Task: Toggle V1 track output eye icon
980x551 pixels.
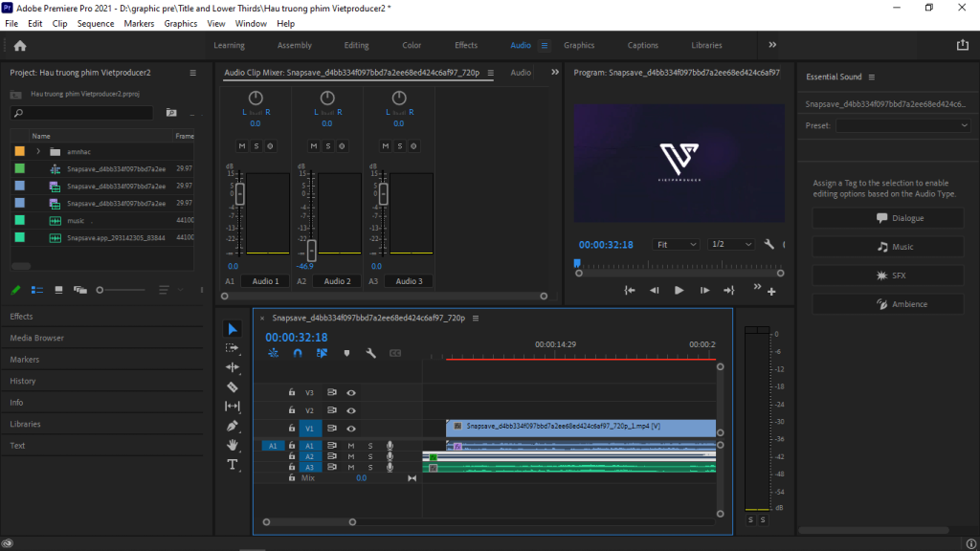Action: pyautogui.click(x=351, y=429)
